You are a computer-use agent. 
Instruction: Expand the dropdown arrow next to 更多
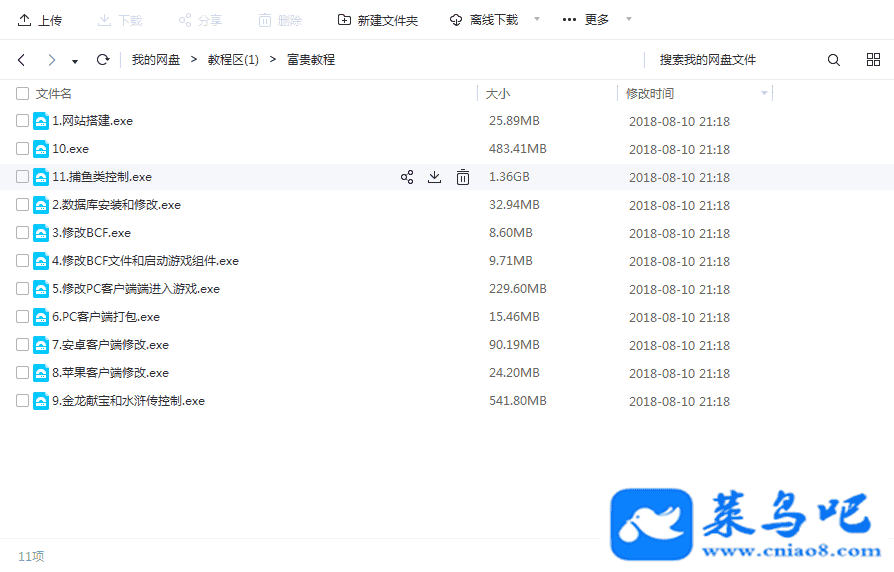pos(628,19)
